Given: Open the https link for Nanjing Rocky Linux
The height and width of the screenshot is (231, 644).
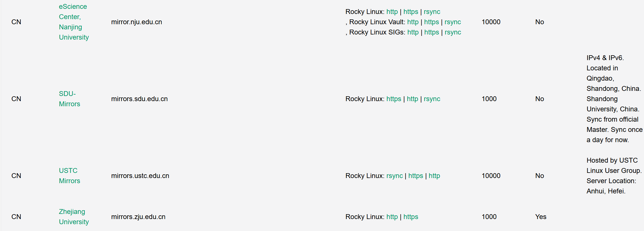Looking at the screenshot, I should (x=411, y=12).
